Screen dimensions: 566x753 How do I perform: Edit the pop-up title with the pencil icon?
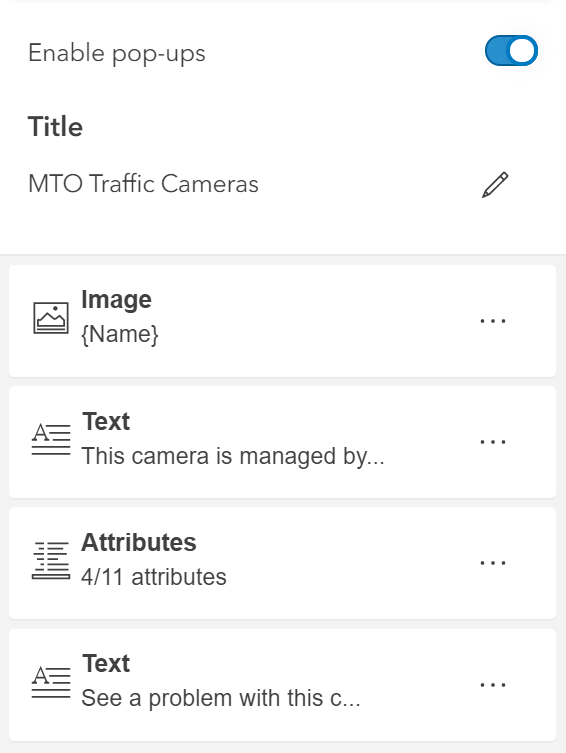tap(495, 184)
